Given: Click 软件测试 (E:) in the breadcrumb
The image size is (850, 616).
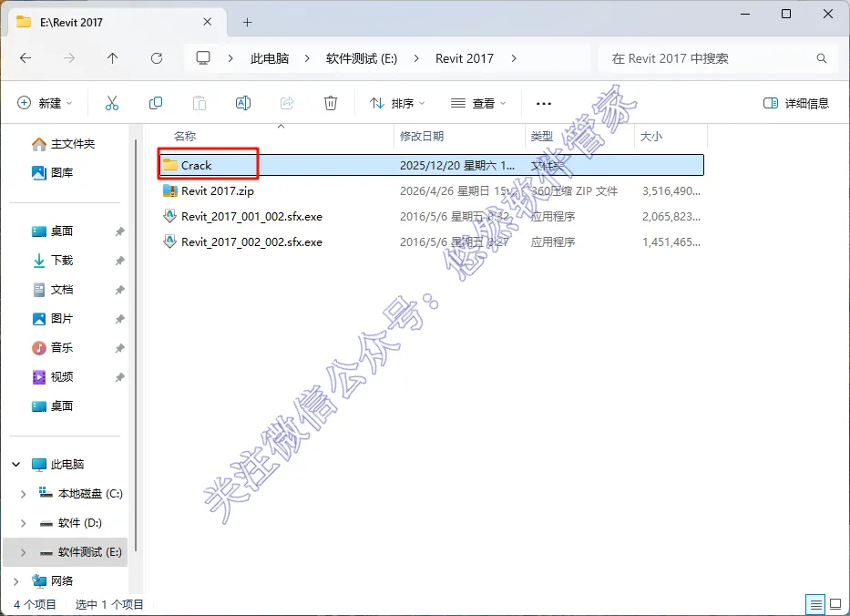Looking at the screenshot, I should click(x=362, y=58).
